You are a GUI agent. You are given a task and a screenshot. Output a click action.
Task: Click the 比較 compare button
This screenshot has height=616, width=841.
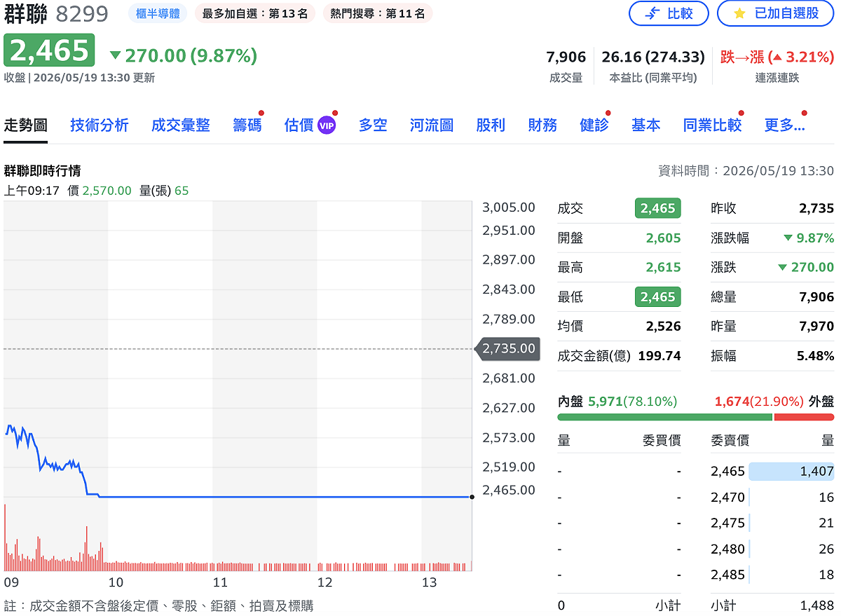tap(669, 13)
